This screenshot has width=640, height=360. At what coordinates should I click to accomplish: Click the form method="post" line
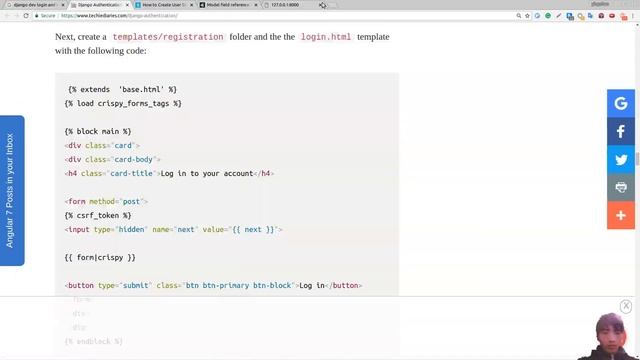pos(106,202)
